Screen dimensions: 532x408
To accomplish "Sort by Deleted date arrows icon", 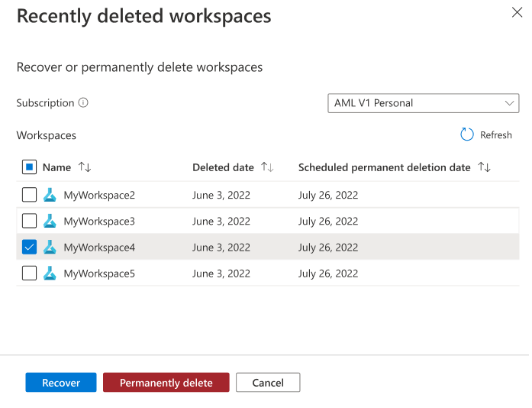I will (x=267, y=167).
